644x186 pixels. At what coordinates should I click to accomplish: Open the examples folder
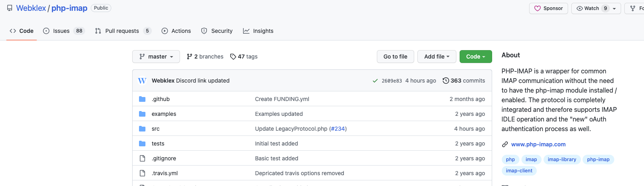[164, 114]
